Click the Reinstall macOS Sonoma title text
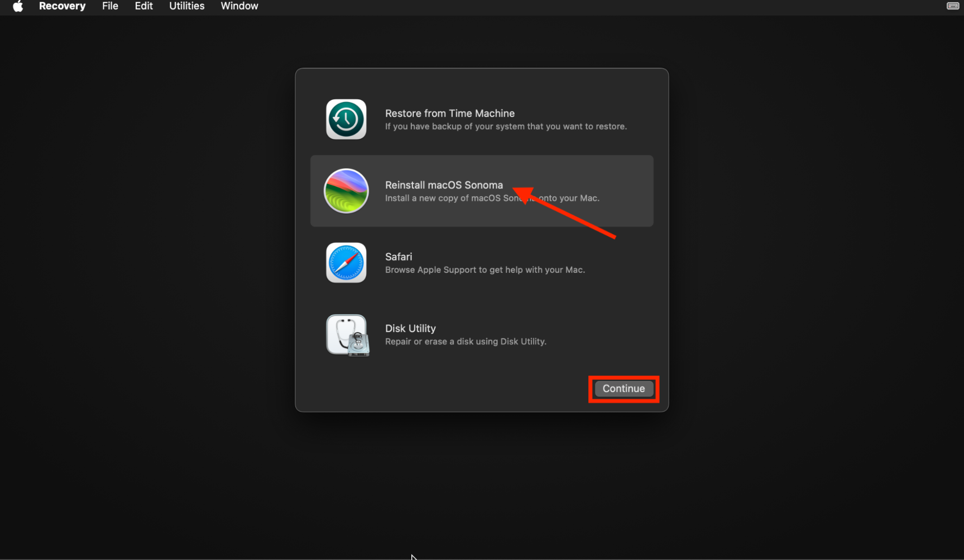Viewport: 964px width, 560px height. pos(443,185)
